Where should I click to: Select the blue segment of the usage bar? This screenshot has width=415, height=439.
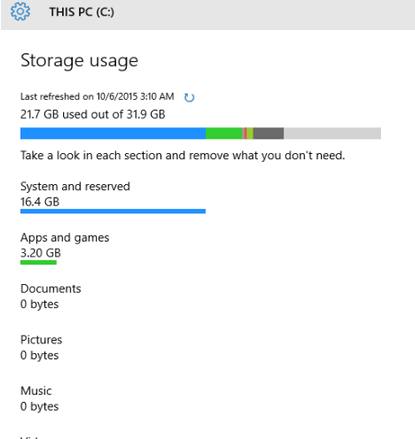113,133
